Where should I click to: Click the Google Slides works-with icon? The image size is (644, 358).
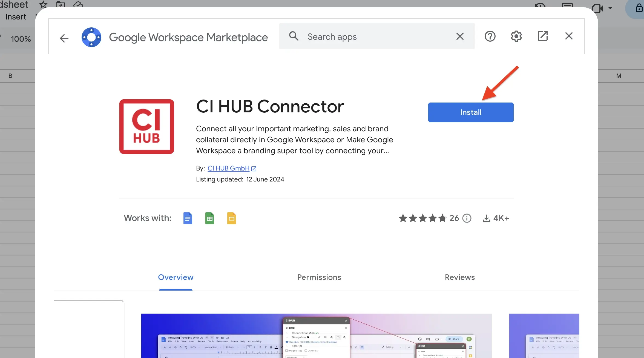(231, 218)
